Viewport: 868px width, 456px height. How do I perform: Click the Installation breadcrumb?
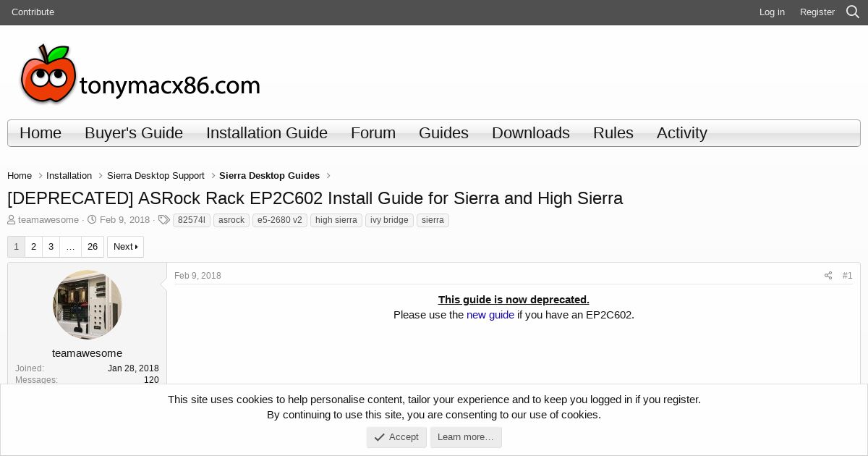coord(69,176)
